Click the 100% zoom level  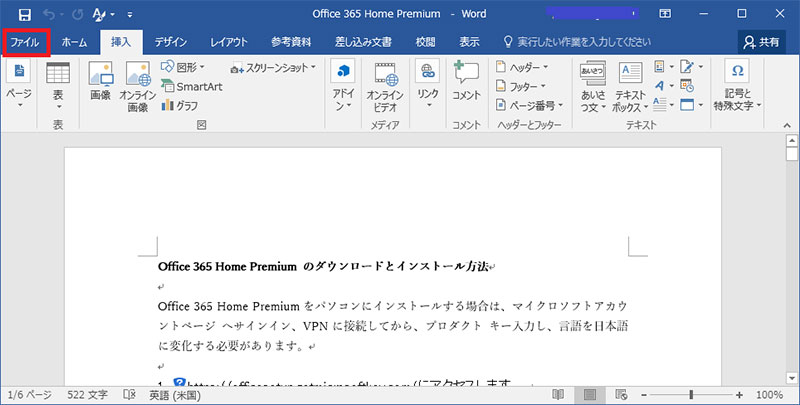(x=769, y=395)
